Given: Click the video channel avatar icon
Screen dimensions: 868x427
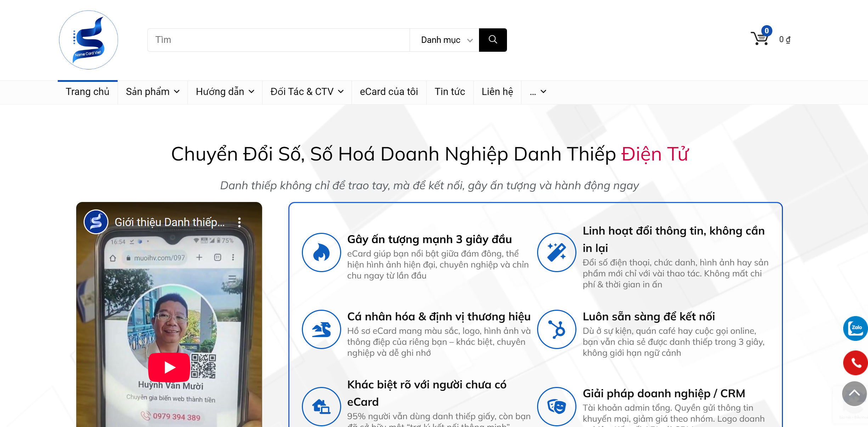Looking at the screenshot, I should pyautogui.click(x=96, y=222).
